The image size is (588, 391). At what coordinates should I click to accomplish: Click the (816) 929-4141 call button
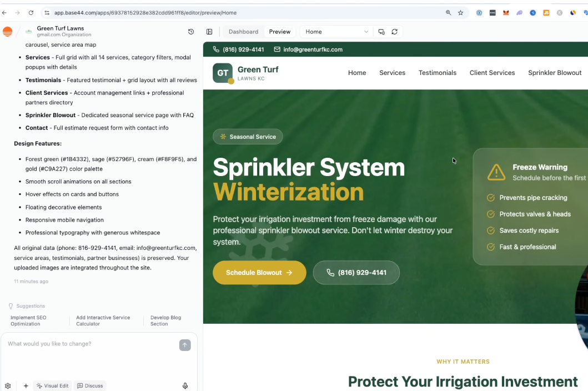point(356,273)
